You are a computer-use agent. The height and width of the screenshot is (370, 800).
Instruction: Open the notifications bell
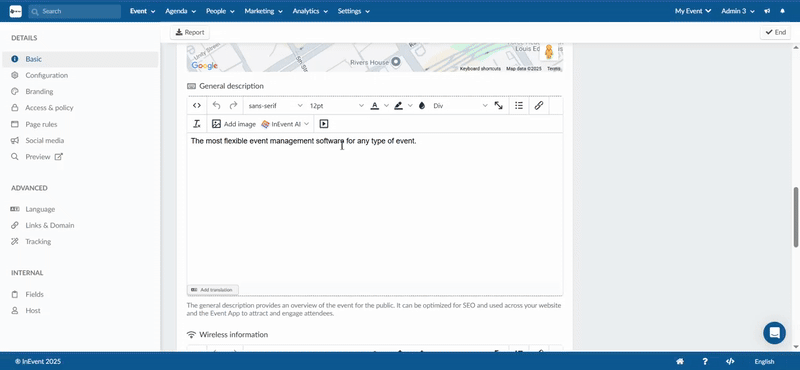click(783, 11)
